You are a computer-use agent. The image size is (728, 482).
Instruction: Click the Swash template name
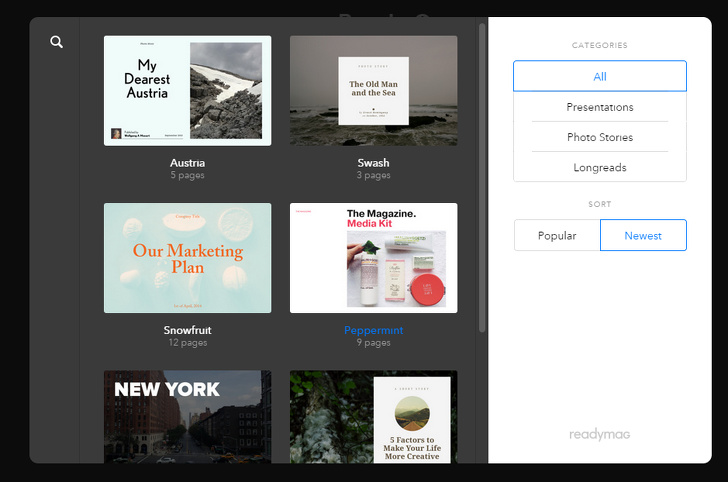coord(373,163)
